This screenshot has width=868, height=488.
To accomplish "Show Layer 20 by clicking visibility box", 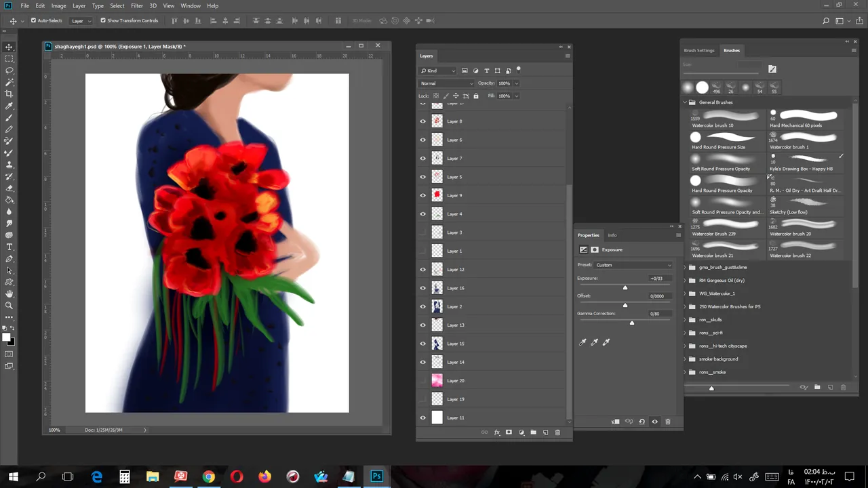I will (x=423, y=380).
